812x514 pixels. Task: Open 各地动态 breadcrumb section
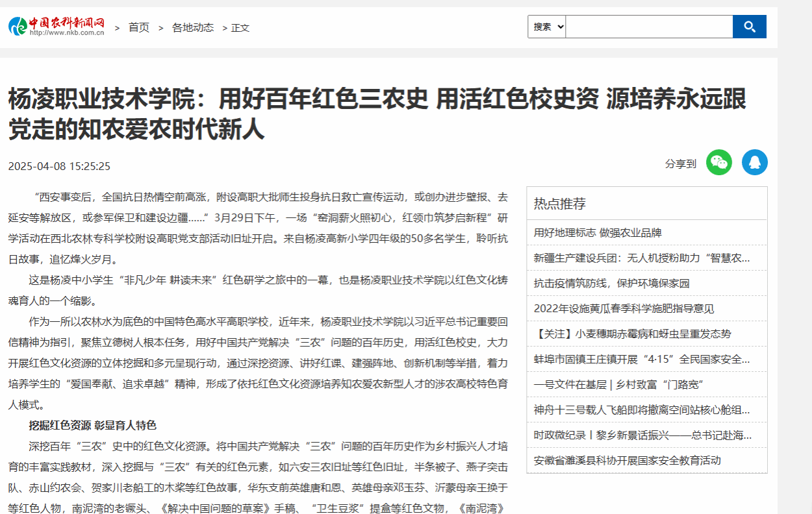192,27
